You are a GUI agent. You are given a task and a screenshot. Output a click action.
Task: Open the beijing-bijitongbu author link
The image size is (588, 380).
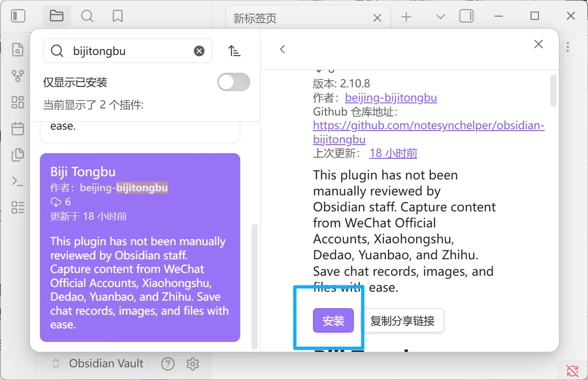point(391,98)
